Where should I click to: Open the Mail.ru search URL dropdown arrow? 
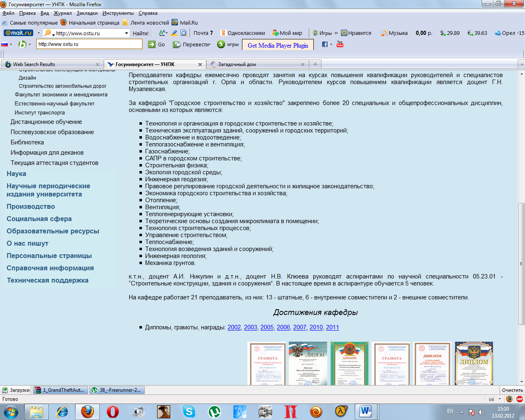pos(126,33)
